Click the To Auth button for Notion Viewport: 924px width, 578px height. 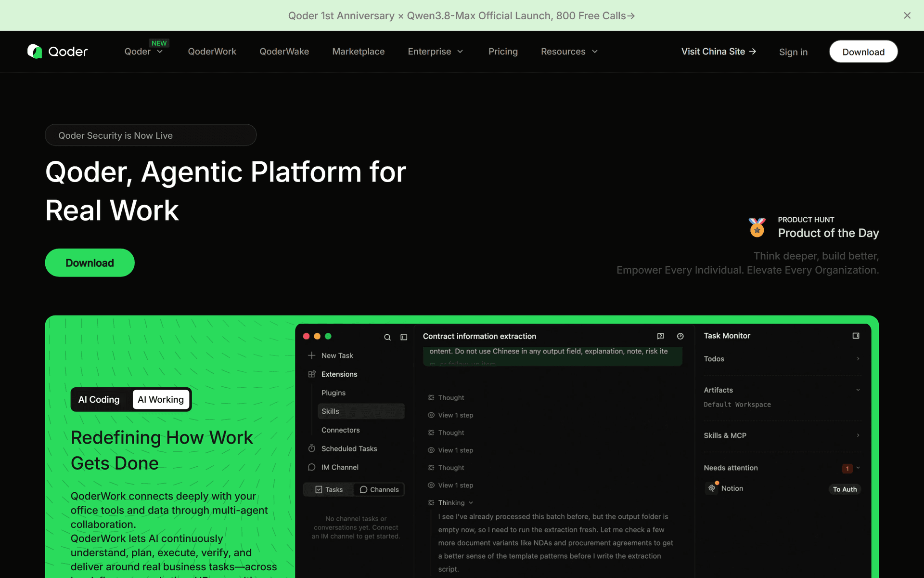[x=845, y=489]
